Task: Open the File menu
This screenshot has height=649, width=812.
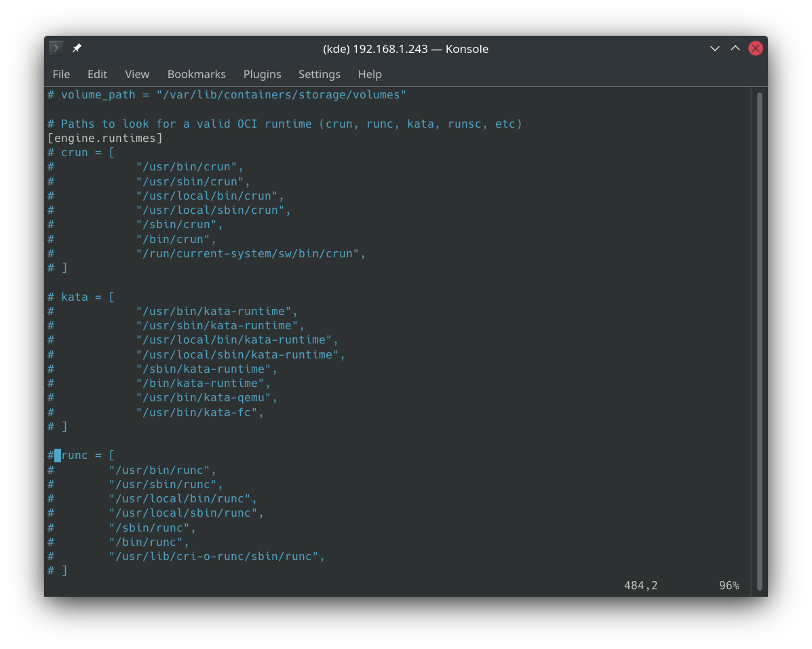Action: click(x=61, y=74)
